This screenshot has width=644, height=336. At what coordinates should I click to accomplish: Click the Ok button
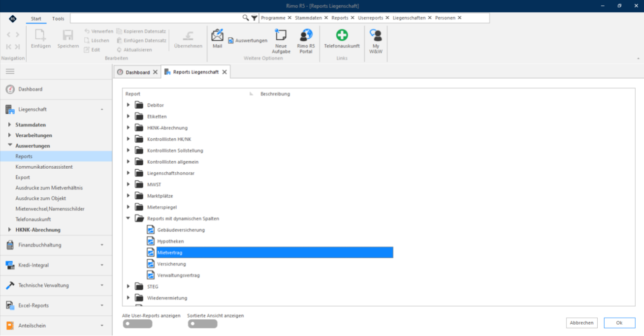tap(619, 323)
